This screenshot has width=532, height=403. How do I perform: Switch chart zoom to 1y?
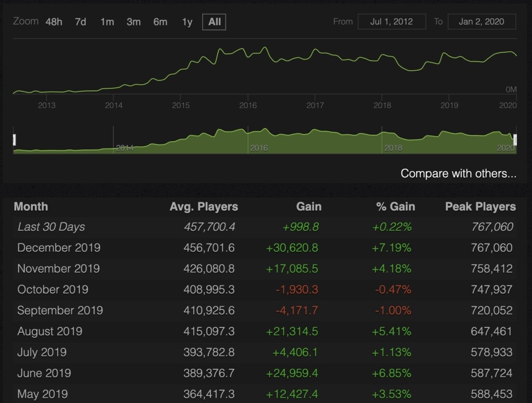point(187,22)
